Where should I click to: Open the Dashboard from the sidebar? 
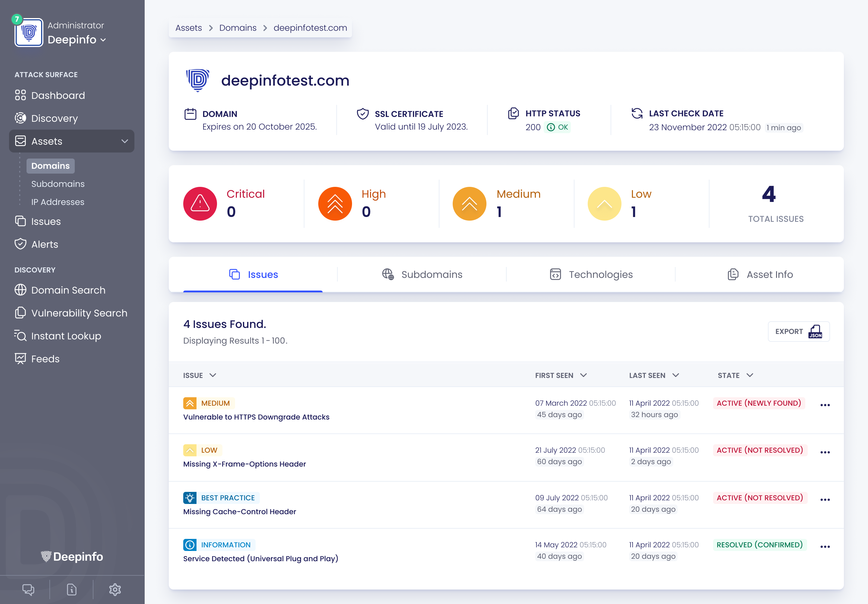pos(58,95)
